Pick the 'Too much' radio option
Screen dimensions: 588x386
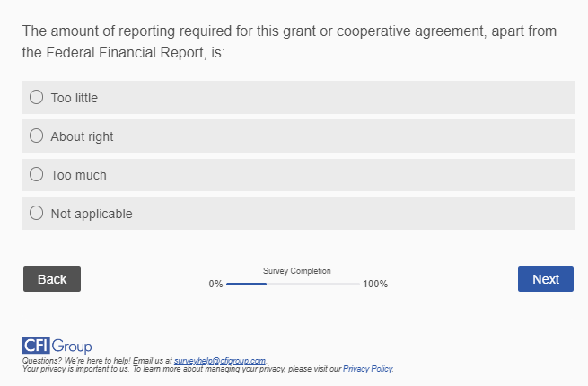tap(37, 175)
